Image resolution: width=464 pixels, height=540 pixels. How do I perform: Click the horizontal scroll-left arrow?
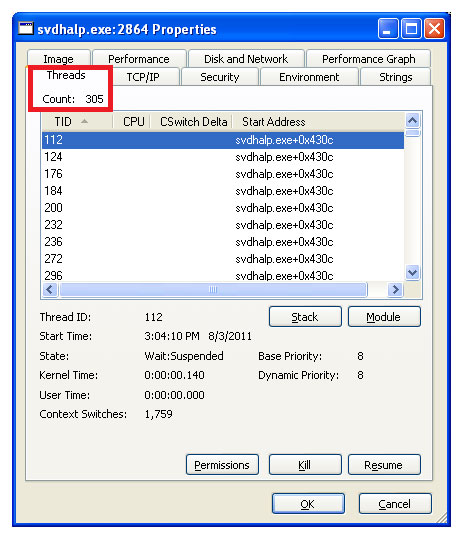pyautogui.click(x=50, y=290)
